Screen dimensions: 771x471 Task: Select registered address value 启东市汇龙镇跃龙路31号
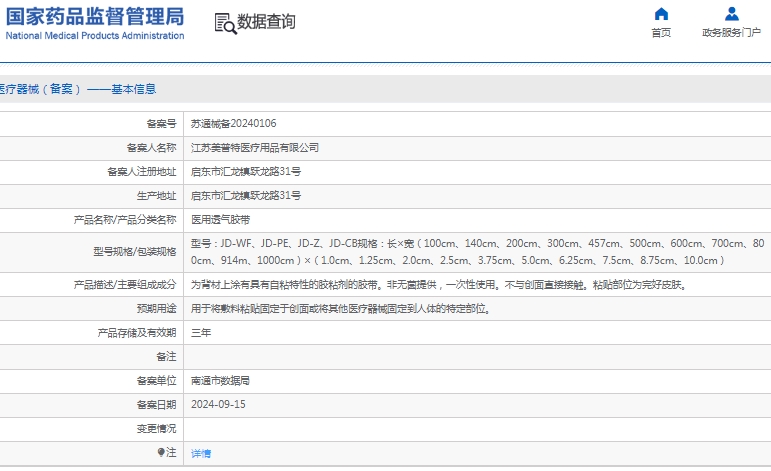coord(246,172)
